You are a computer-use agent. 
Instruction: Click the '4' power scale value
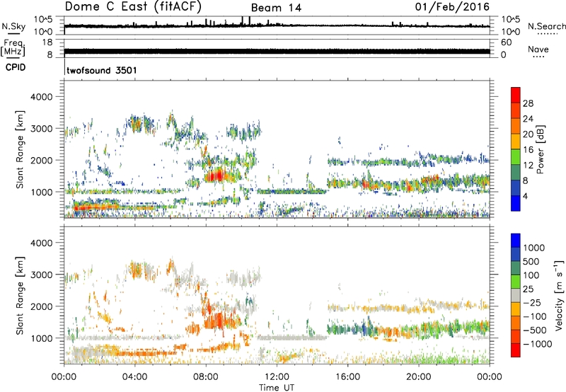tap(525, 196)
